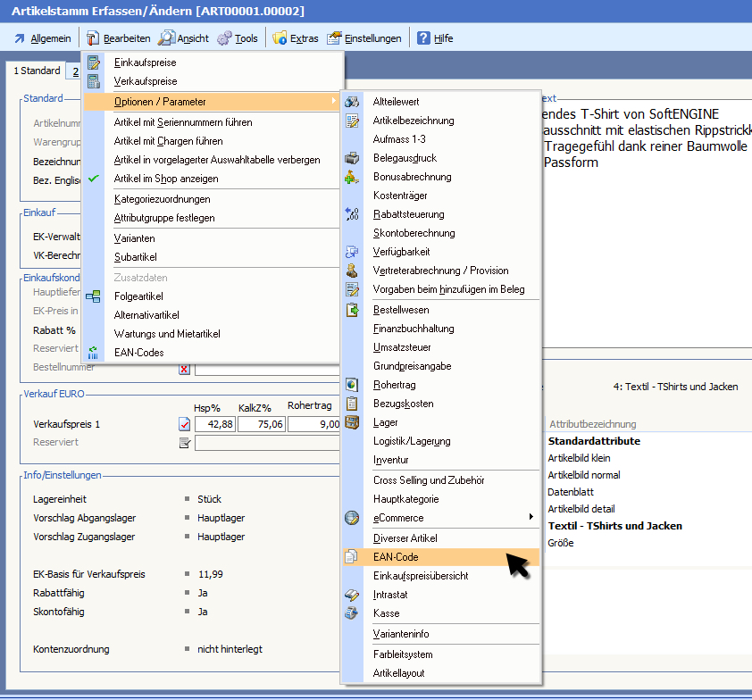Image resolution: width=752 pixels, height=700 pixels.
Task: Open the Einstellungen toolbar menu
Action: pos(364,38)
